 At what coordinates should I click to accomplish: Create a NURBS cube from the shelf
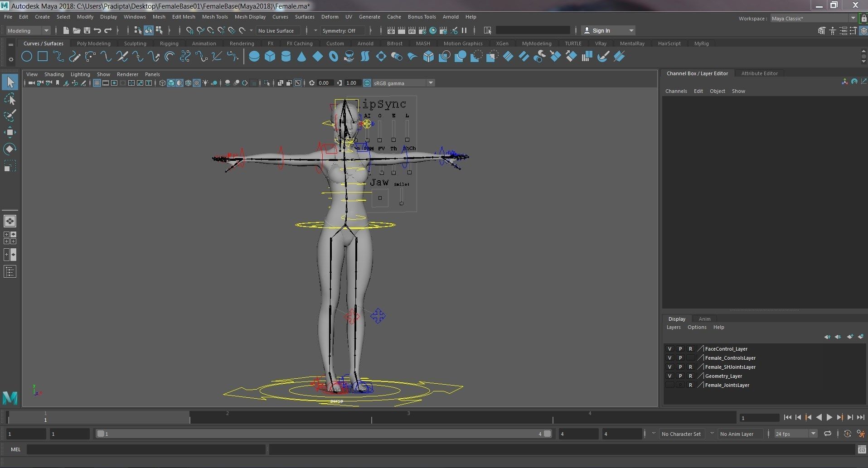[x=270, y=57]
